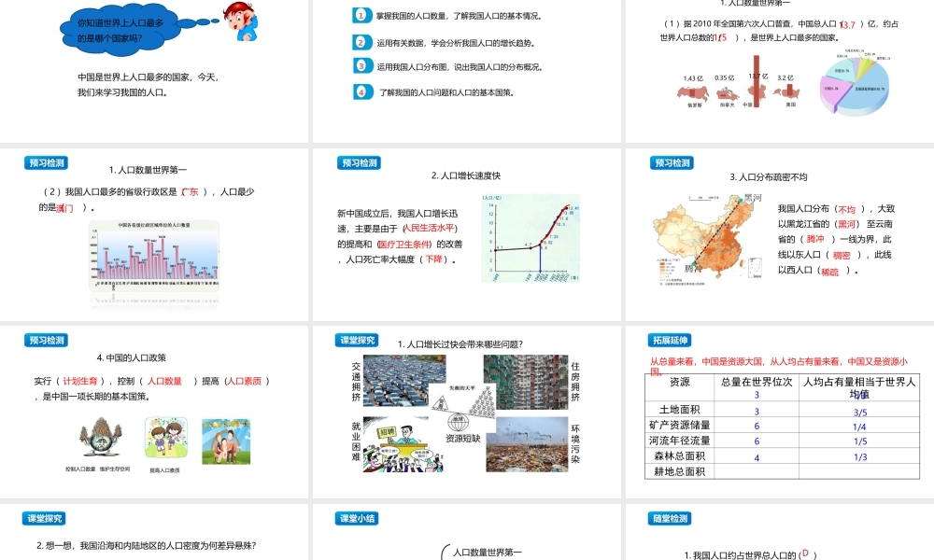Click the red answer 医疗卫生条件
The image size is (934, 560).
404,244
